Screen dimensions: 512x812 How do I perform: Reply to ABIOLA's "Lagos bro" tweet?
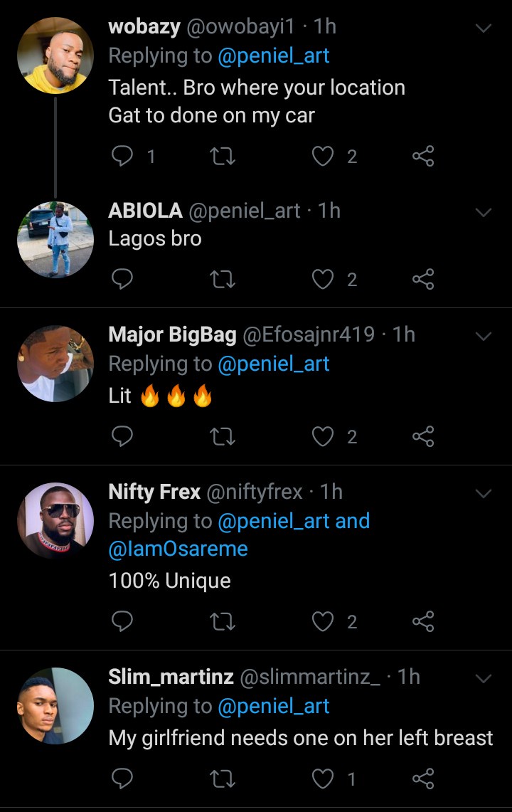tap(123, 280)
